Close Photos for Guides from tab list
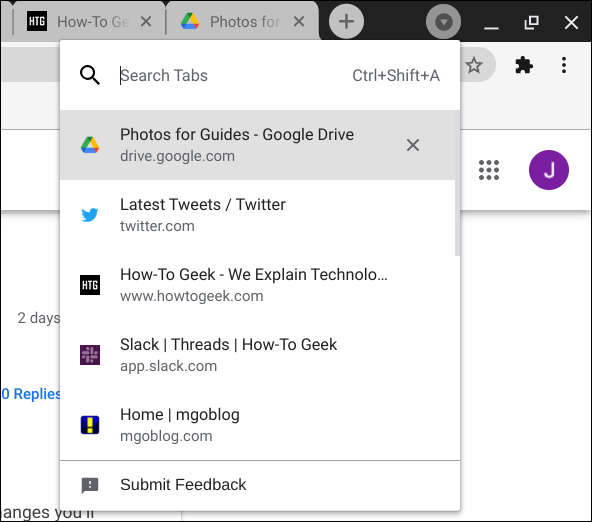The image size is (592, 522). pos(413,145)
